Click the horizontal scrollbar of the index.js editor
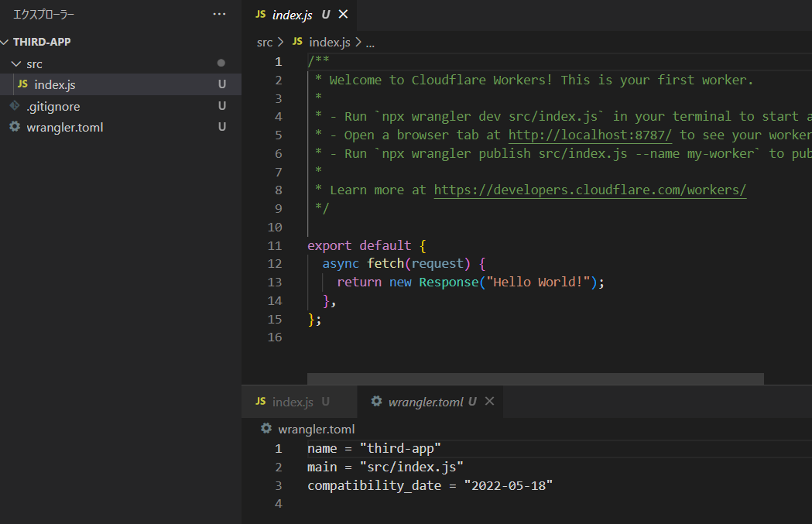The width and height of the screenshot is (812, 524). tap(535, 378)
